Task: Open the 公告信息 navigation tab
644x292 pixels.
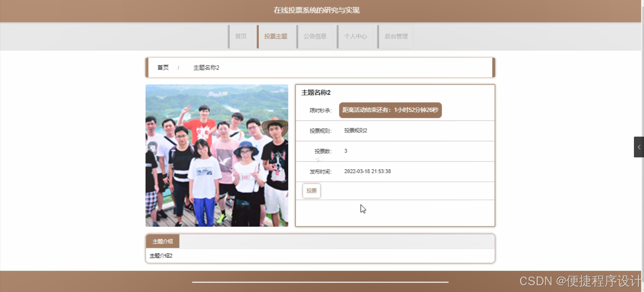Action: tap(315, 36)
